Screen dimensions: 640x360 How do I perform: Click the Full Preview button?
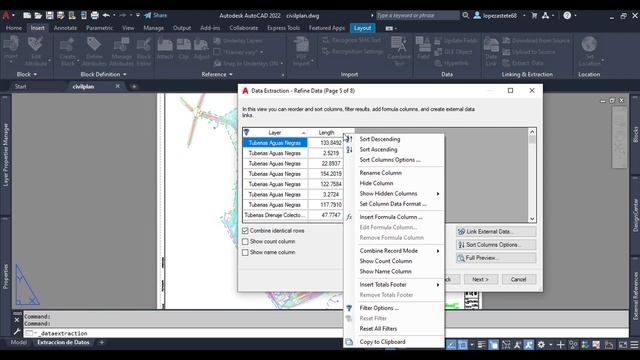(x=496, y=258)
